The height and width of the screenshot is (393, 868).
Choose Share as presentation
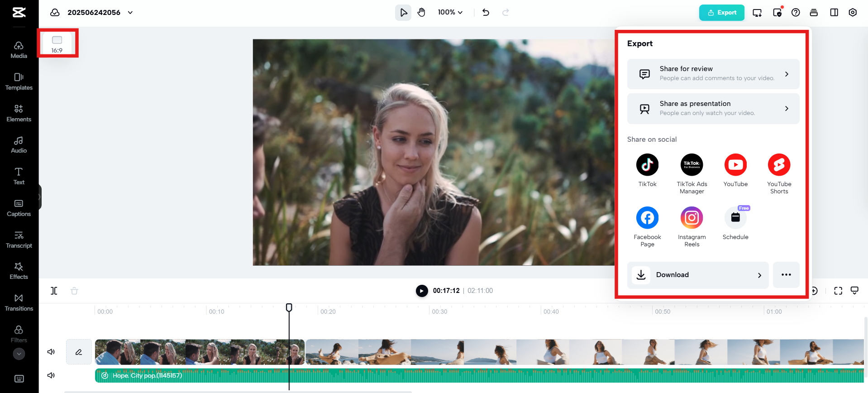(x=713, y=109)
